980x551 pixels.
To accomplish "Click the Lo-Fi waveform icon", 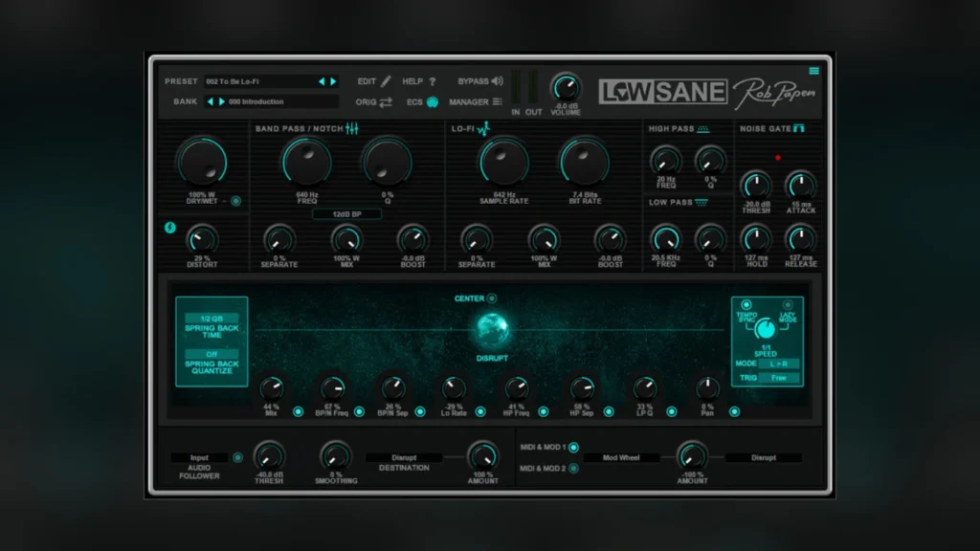I will [x=484, y=129].
